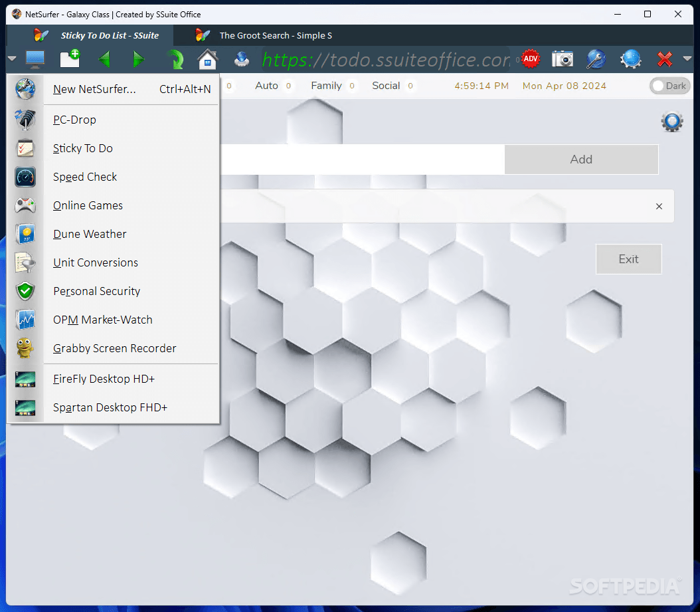Screen dimensions: 700x612
Task: Choose OPM Market-Watch menu item
Action: point(114,320)
